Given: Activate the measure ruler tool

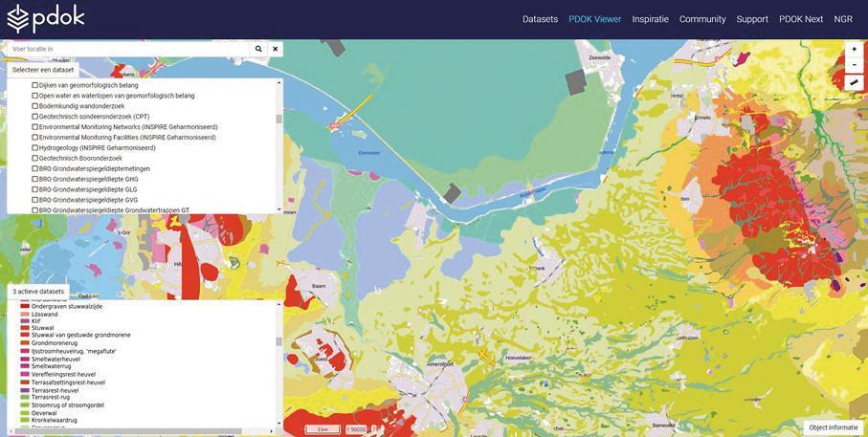Looking at the screenshot, I should coord(854,83).
